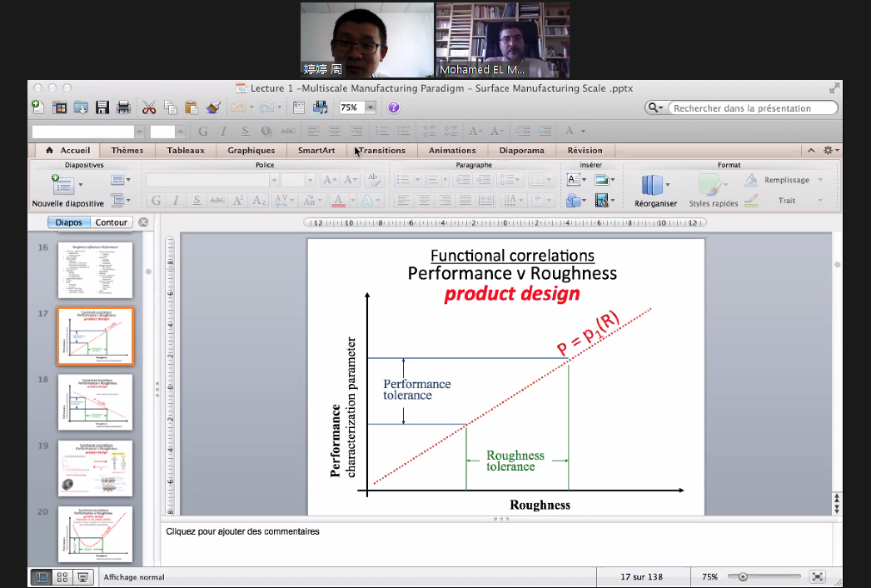
Task: Switch to the Diaporama tab
Action: pos(521,151)
